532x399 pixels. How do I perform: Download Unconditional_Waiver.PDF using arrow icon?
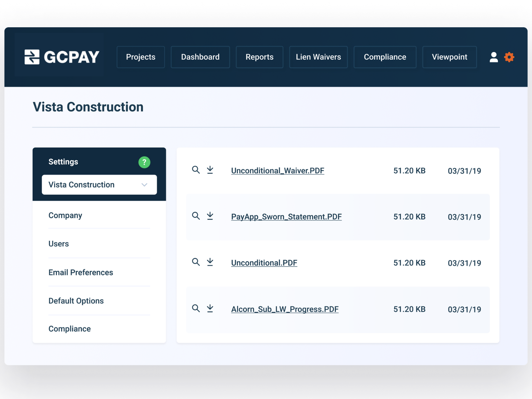210,170
